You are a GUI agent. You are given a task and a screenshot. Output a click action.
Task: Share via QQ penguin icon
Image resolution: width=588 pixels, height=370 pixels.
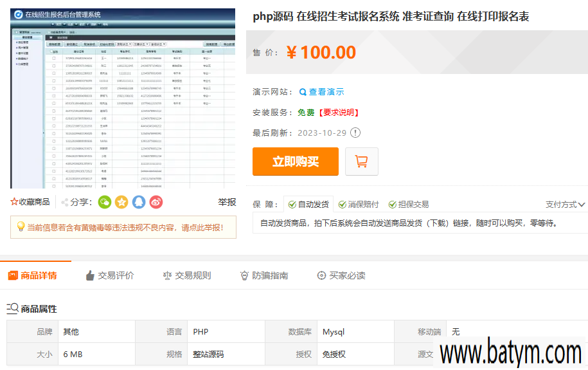(x=139, y=202)
